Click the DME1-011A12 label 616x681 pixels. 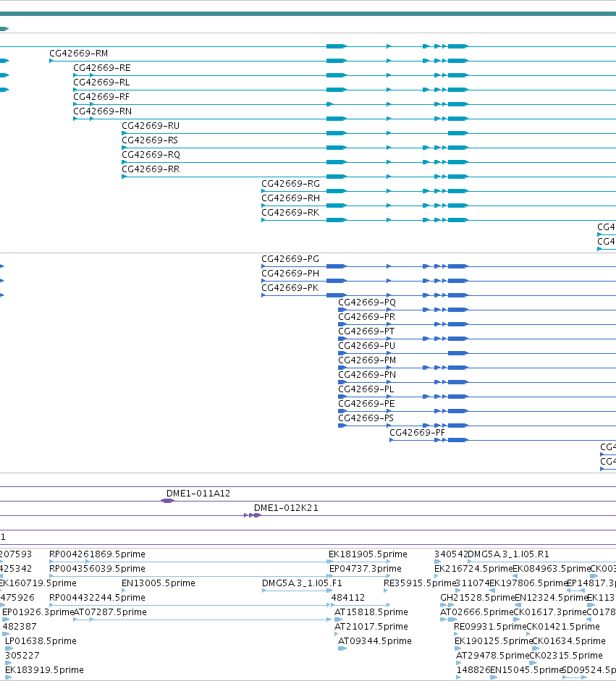[198, 494]
